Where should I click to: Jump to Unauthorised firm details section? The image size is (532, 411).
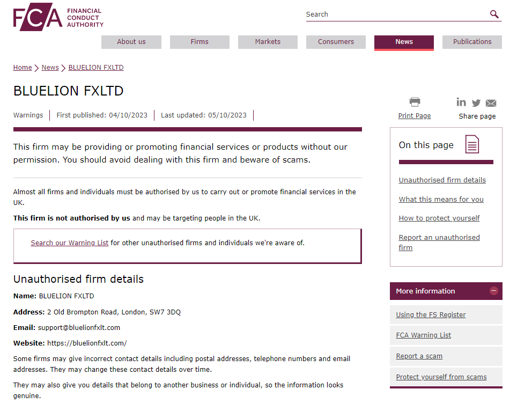coord(442,180)
